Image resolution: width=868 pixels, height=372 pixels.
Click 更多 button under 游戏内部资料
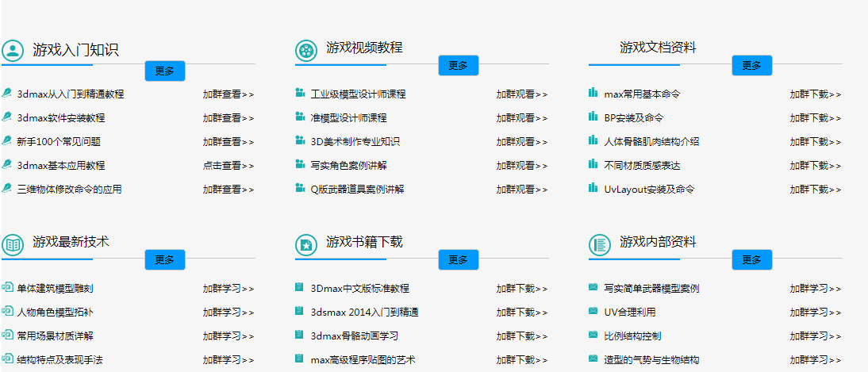click(x=751, y=259)
